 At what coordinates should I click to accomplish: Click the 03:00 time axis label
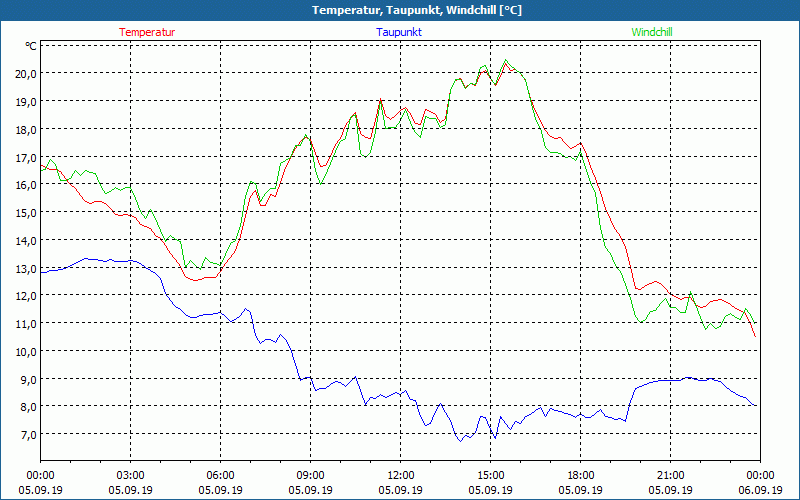click(131, 476)
